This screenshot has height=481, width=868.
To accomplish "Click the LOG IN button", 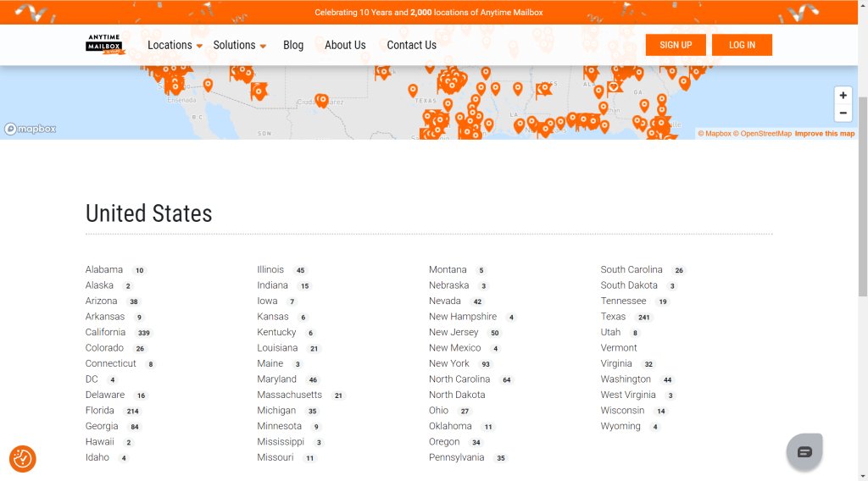I will tap(742, 45).
